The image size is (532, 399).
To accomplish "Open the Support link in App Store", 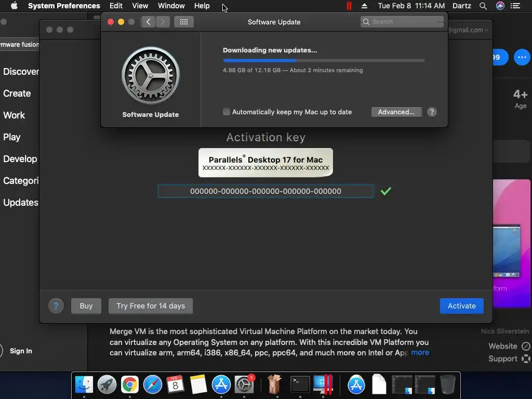I will tap(509, 358).
